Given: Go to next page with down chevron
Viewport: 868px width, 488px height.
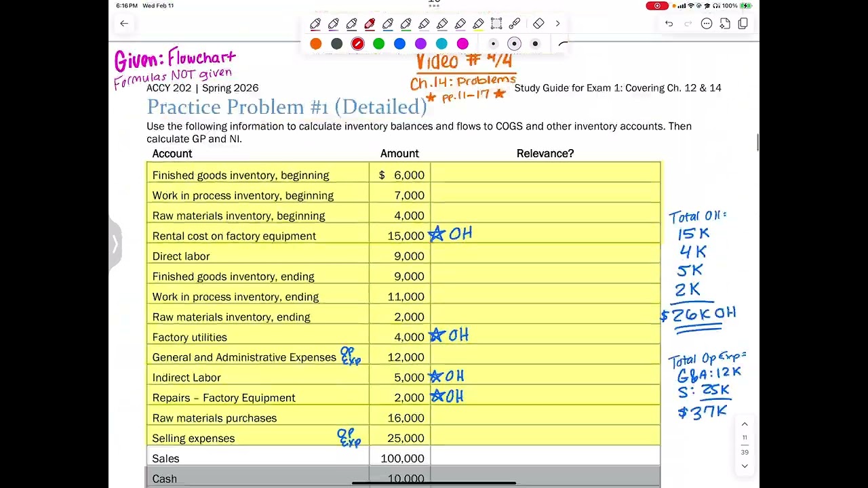Looking at the screenshot, I should pyautogui.click(x=745, y=466).
